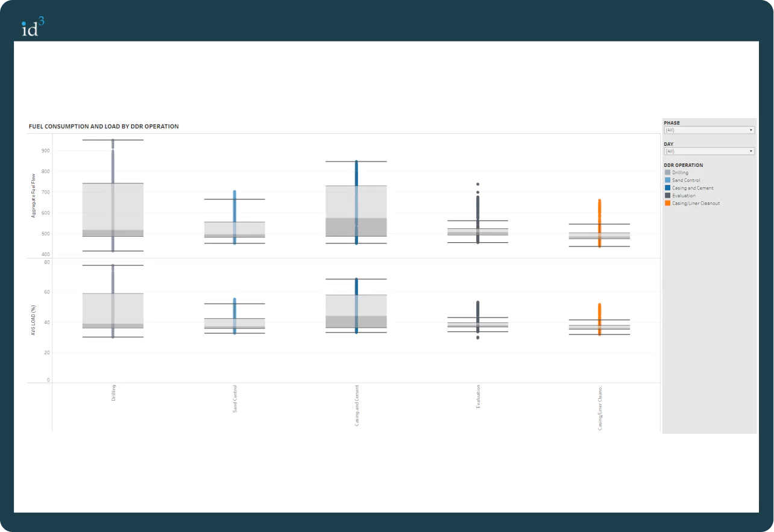Select Casing/Liner Cleanout box in fuel flow chart
This screenshot has height=532, width=774.
click(599, 236)
